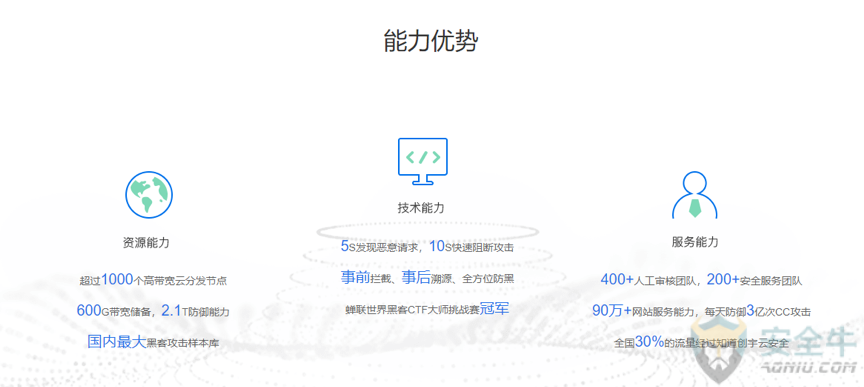
Task: Click the 服务能力 heading
Action: (695, 242)
